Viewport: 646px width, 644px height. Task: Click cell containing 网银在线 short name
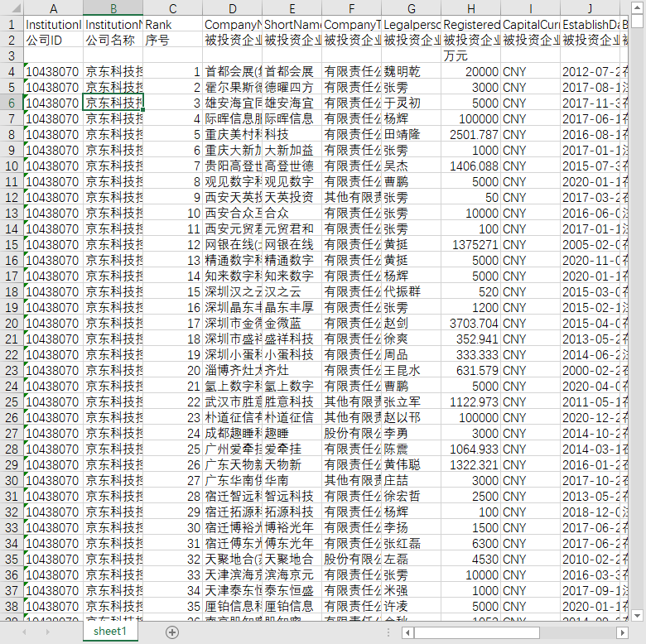[292, 244]
